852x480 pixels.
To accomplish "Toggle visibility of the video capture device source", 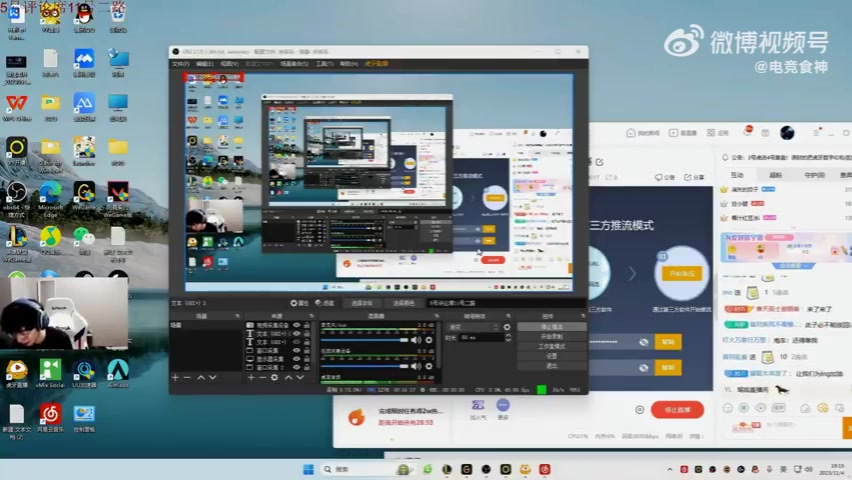I will 296,325.
